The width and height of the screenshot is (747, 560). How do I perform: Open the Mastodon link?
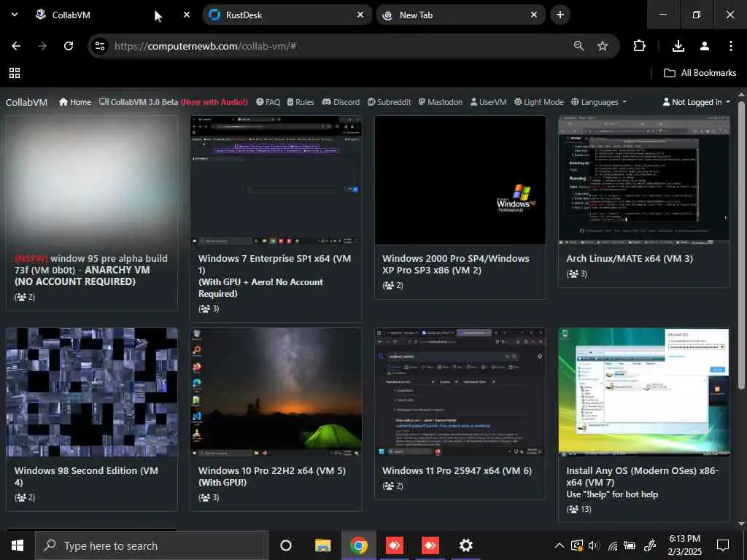click(x=441, y=102)
